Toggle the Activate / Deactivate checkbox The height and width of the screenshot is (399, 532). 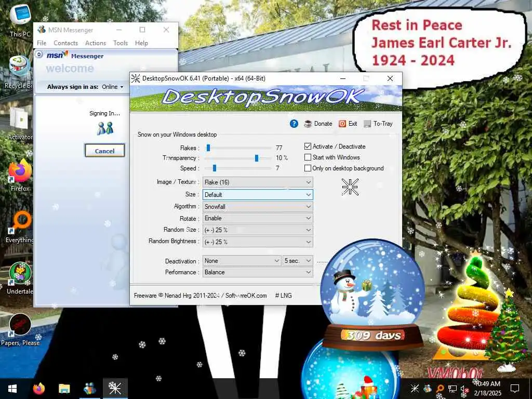(x=308, y=146)
